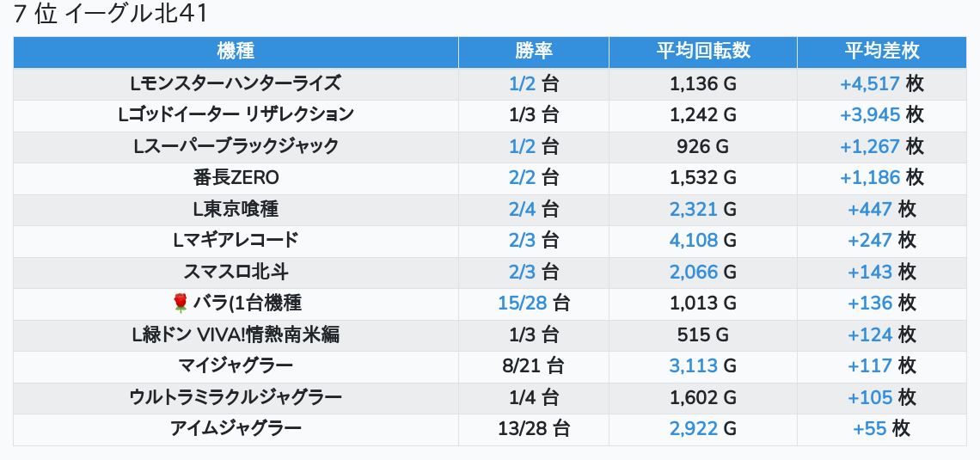Click the ウルトラミラクルジャグラー machine name
Screen dimensions: 980x460
click(x=236, y=397)
